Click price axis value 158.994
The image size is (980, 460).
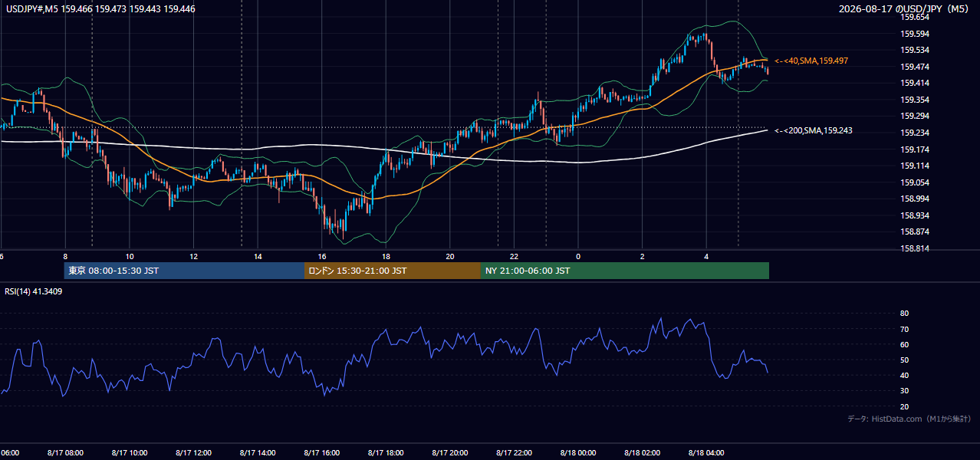click(x=915, y=199)
